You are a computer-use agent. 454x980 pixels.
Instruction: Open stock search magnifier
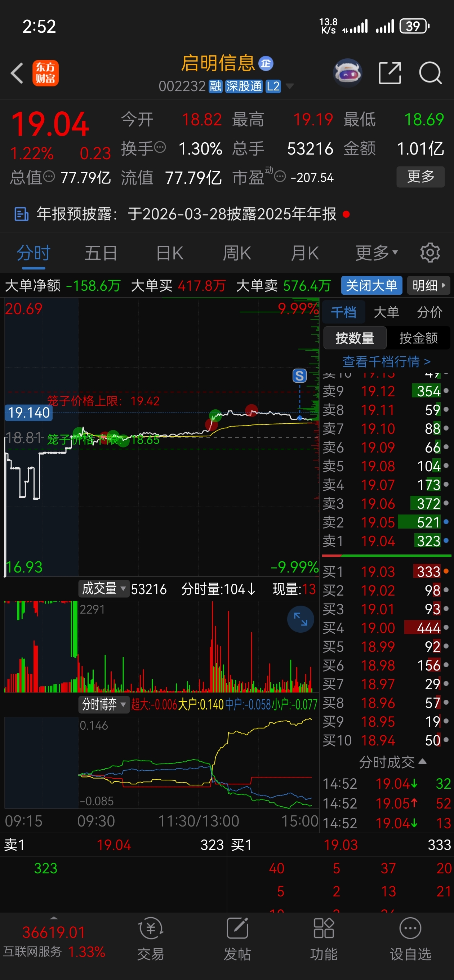(431, 73)
